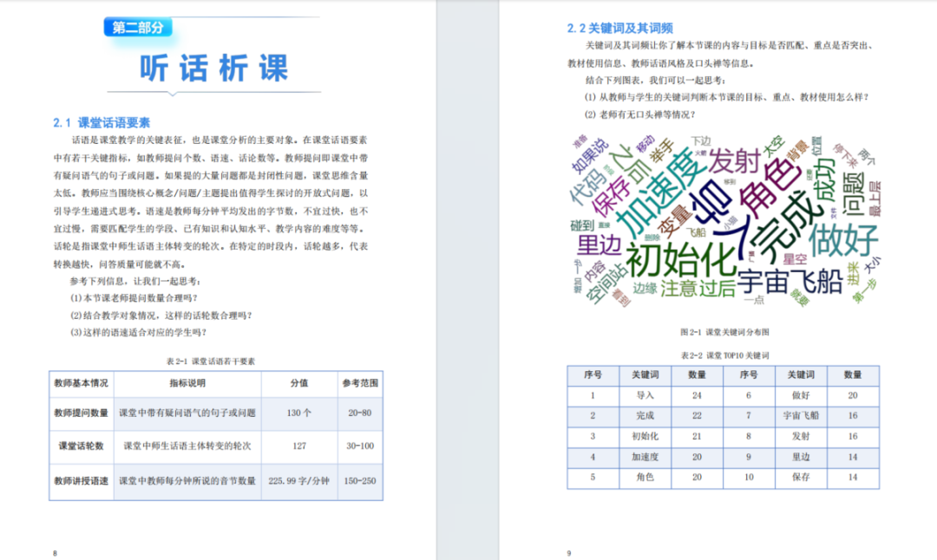Click header cell 教师基本情况

click(82, 383)
